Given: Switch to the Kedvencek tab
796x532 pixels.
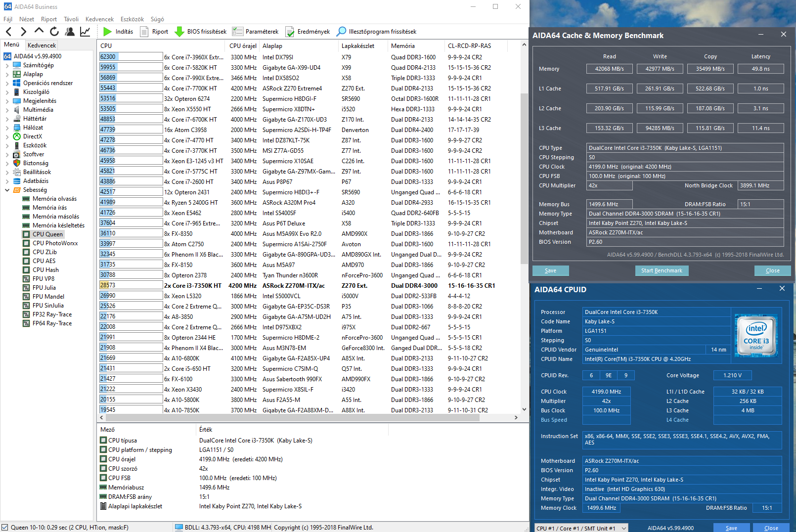Looking at the screenshot, I should tap(42, 45).
